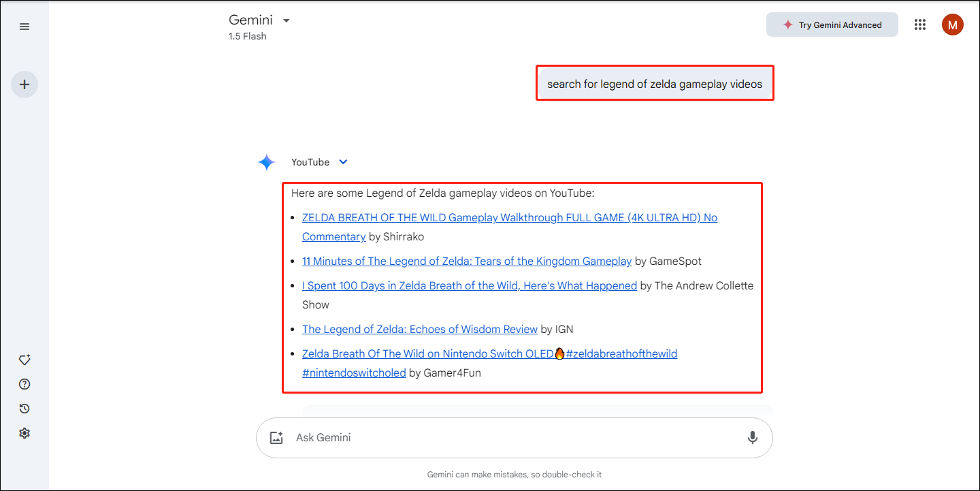
Task: Open the Google apps grid
Action: (920, 25)
